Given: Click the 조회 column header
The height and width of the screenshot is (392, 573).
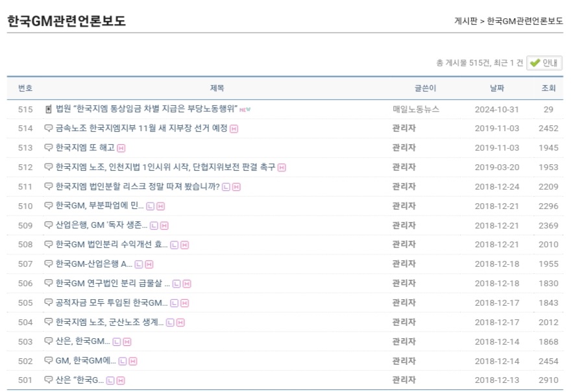Looking at the screenshot, I should point(548,88).
